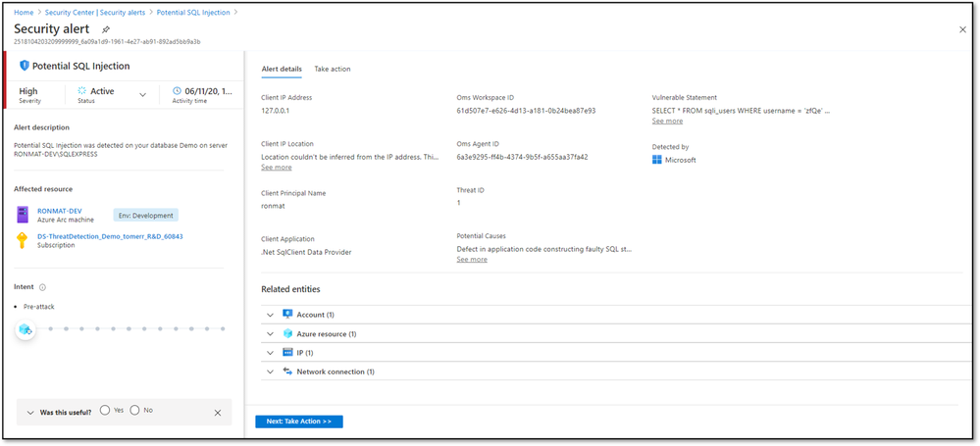Expand the Azure resource (1) entity row

click(x=270, y=333)
